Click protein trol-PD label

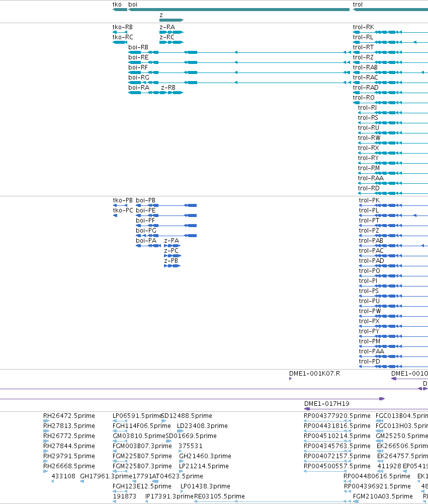coord(370,362)
